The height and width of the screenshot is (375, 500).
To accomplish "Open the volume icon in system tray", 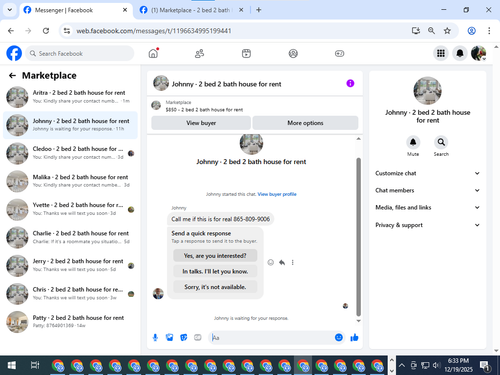I will point(436,366).
